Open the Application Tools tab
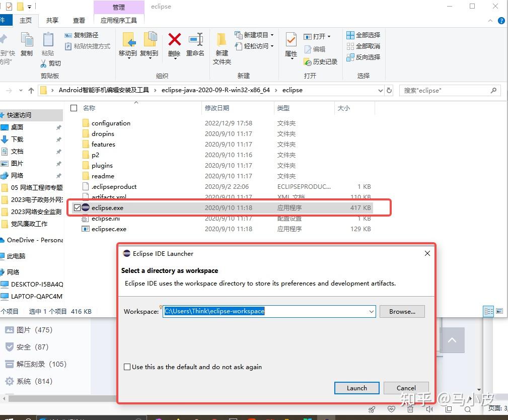 pos(119,21)
